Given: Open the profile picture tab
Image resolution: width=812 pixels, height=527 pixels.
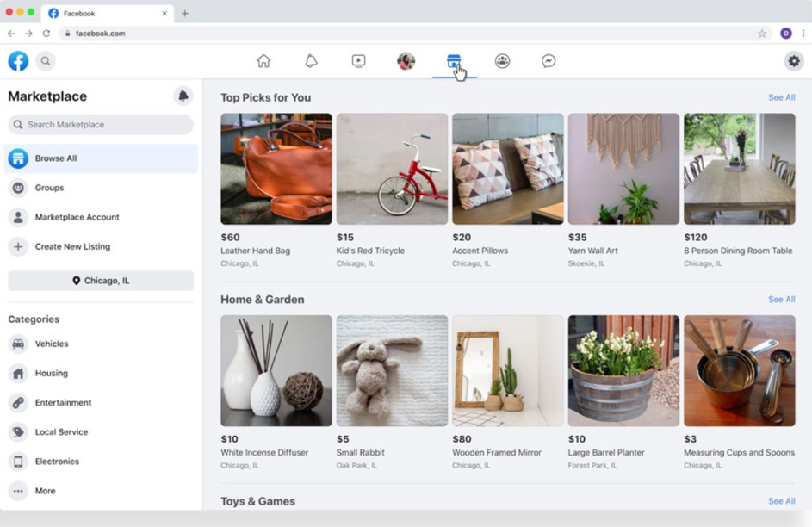Looking at the screenshot, I should tap(406, 61).
